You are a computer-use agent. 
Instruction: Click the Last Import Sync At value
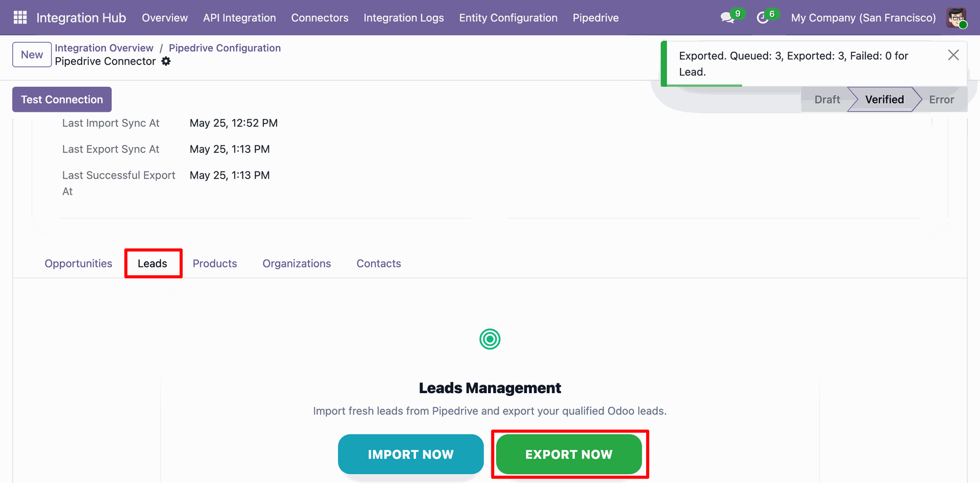click(x=234, y=123)
